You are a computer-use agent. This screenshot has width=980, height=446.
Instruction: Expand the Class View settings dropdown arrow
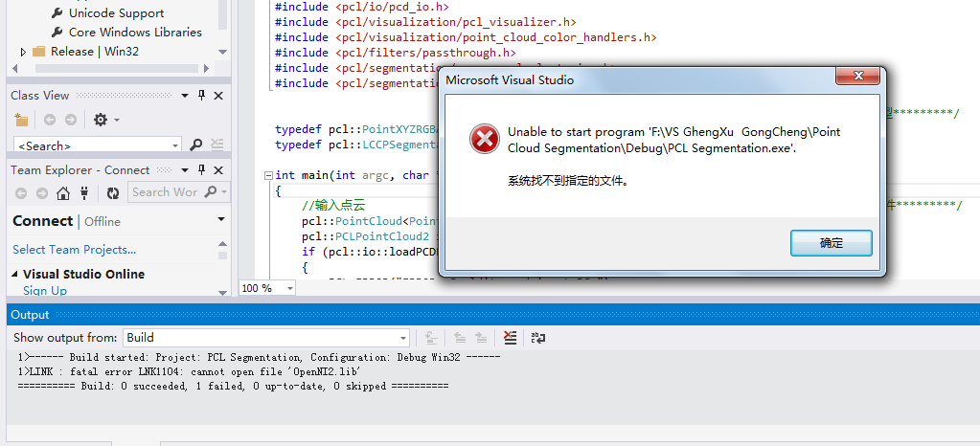[116, 120]
